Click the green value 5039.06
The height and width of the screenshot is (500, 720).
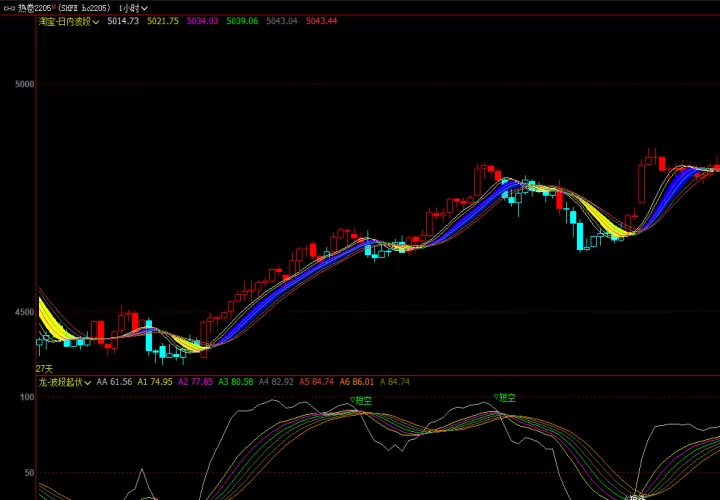coord(242,21)
